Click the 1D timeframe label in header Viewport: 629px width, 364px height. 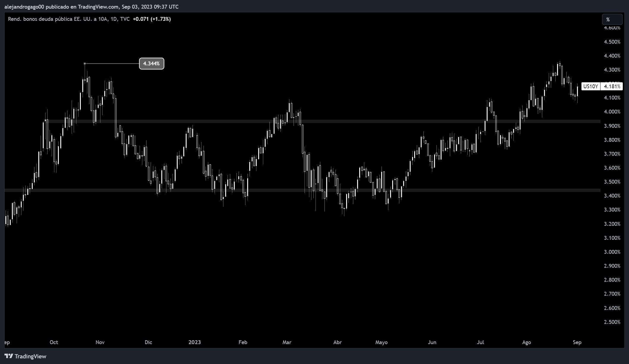[113, 19]
